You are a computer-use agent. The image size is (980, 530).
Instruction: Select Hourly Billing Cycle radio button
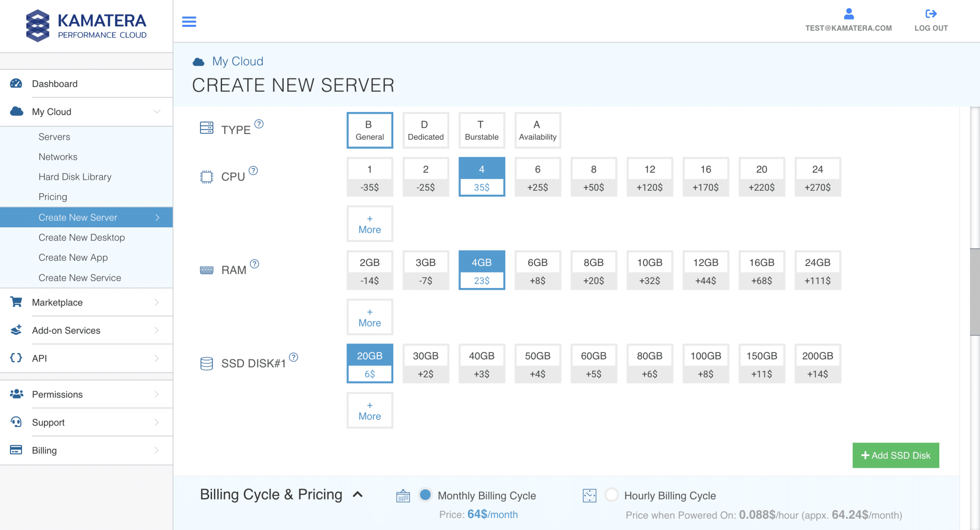611,495
